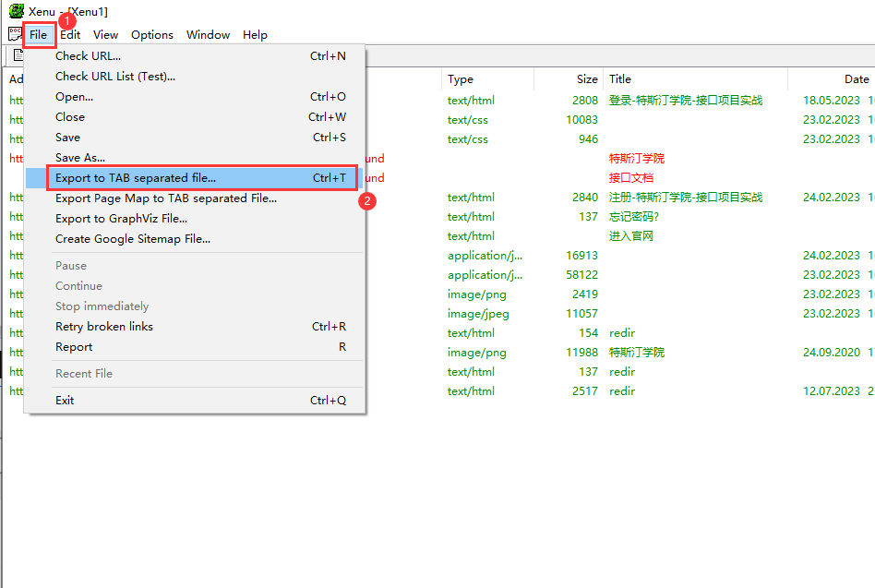Click date 24.09.2020

coord(832,353)
